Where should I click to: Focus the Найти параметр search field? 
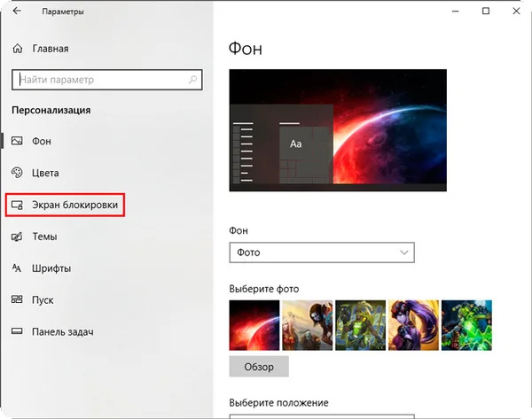click(x=107, y=80)
